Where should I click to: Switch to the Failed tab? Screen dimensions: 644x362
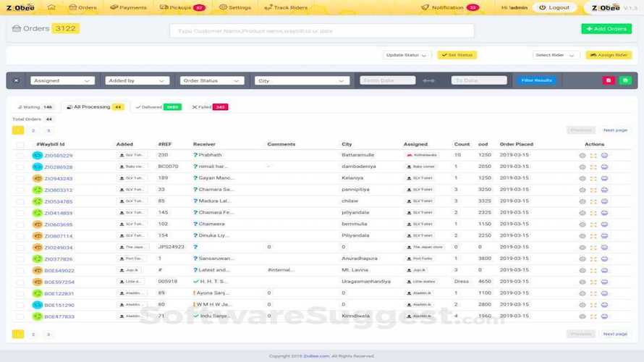210,107
